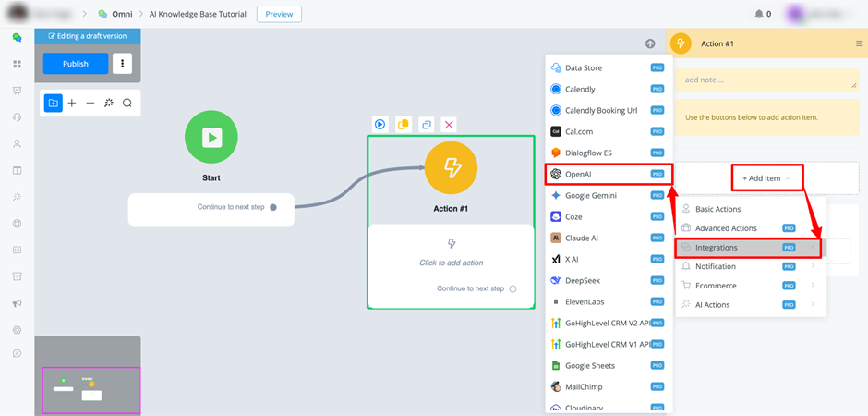This screenshot has width=868, height=416.
Task: Select the Integrations menu item
Action: point(750,248)
